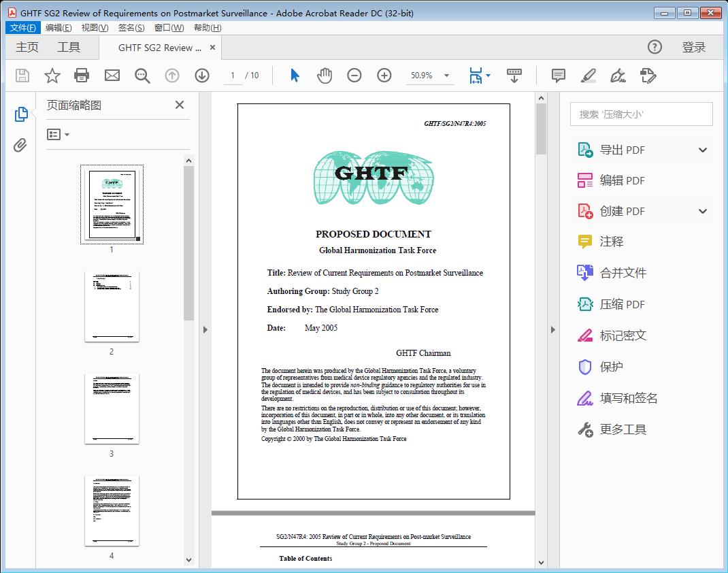
Task: Click thumbnail panel scroll down arrow
Action: (x=188, y=560)
